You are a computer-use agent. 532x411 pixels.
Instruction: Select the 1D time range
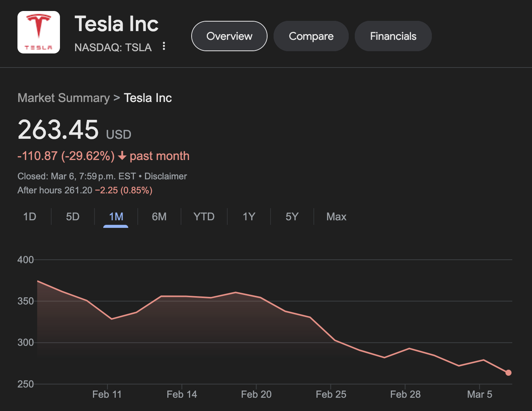(x=30, y=216)
